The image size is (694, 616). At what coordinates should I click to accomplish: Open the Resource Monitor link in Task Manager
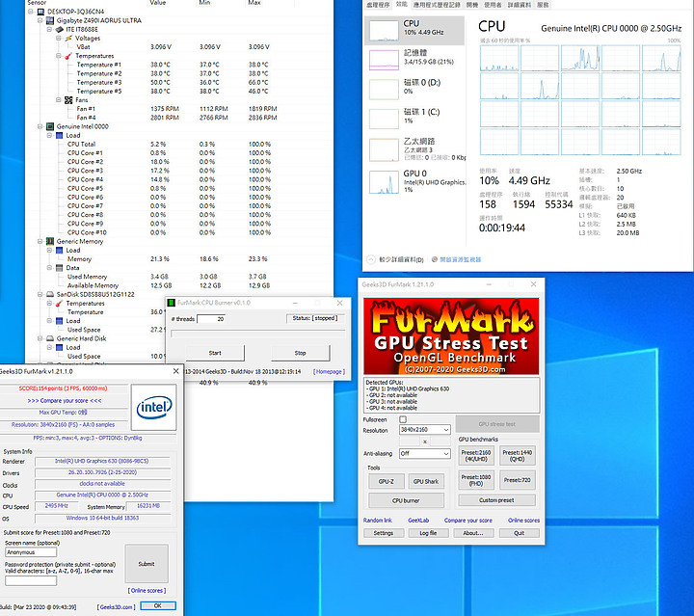460,259
